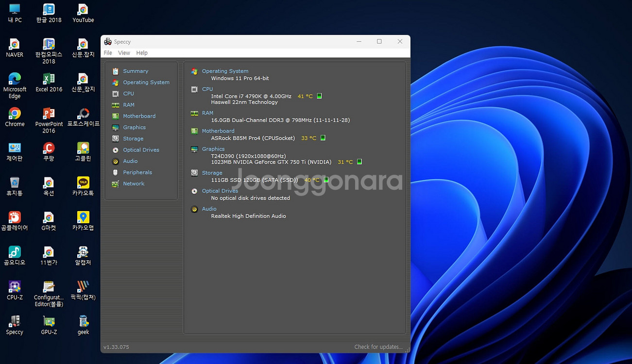Click the storage temperature indicator box
Image resolution: width=632 pixels, height=364 pixels.
(326, 180)
